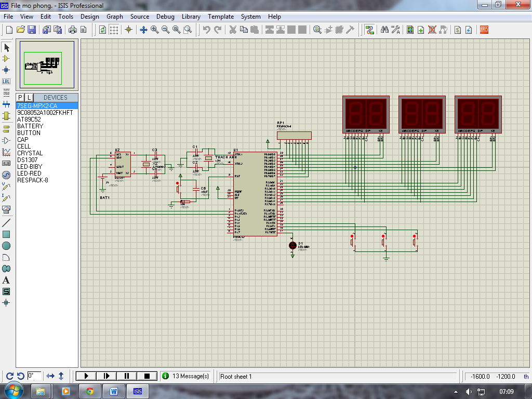Click the Zoom In magnifier icon
Screen dimensions: 532x399
pos(155,30)
